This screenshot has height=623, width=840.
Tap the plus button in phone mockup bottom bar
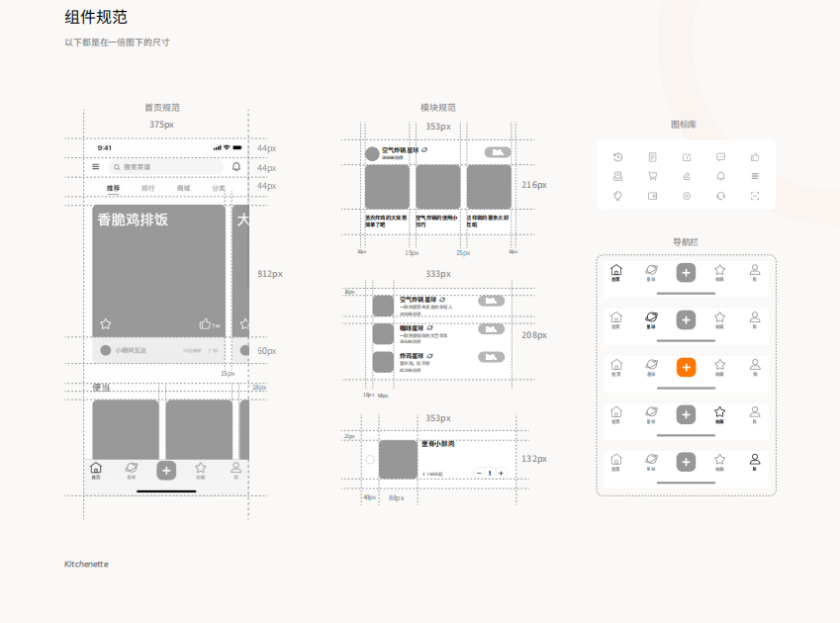pyautogui.click(x=166, y=471)
